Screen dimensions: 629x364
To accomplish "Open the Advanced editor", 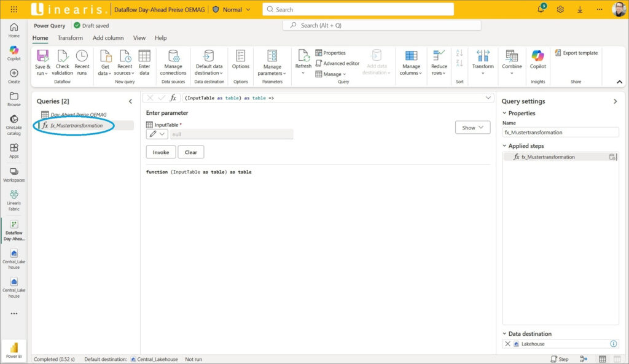I will 337,63.
